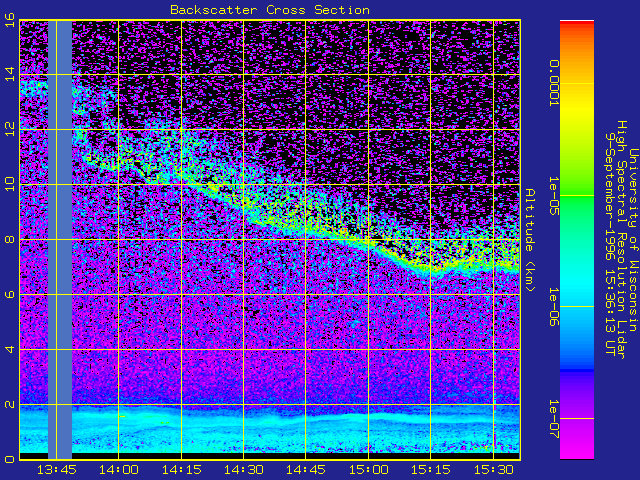640x480 pixels.
Task: Click the 14:45 time axis label
Action: pos(306,470)
